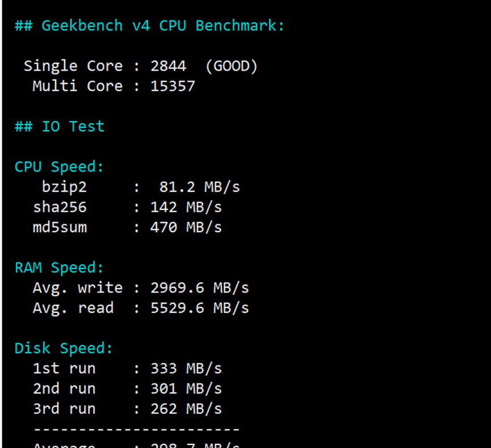
Task: Click the bzip2 row label
Action: [64, 187]
